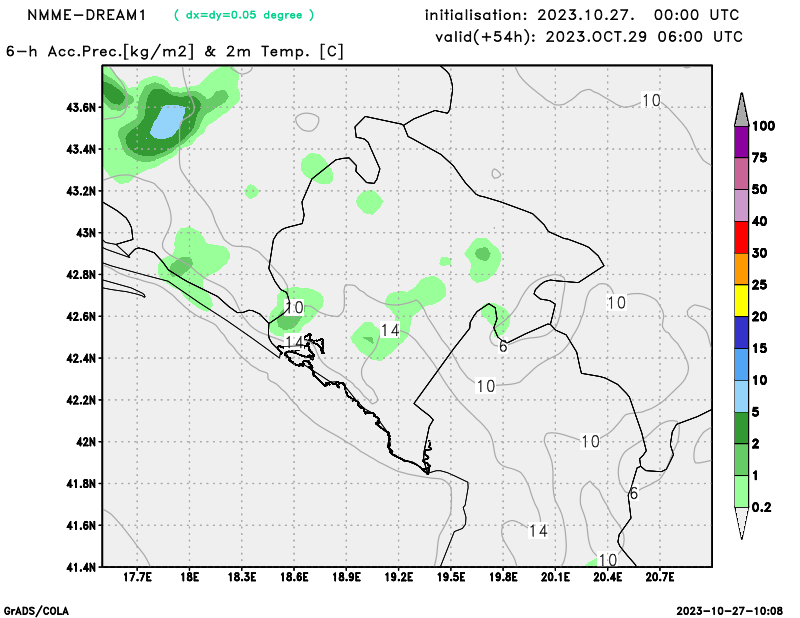
Task: Pick the red 30-40 legend color
Action: (741, 237)
